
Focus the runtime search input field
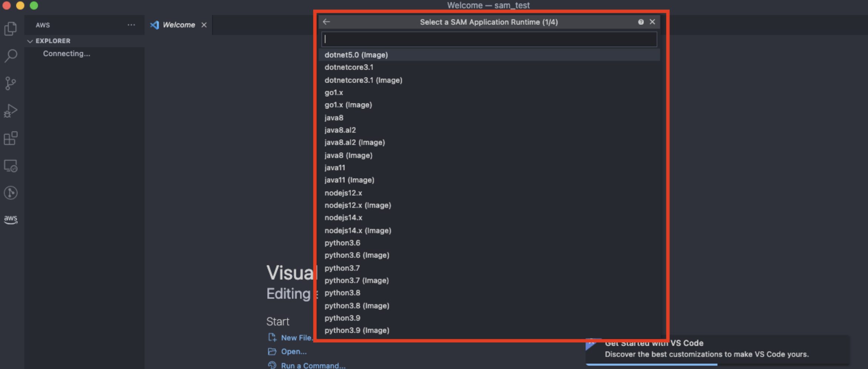(489, 39)
